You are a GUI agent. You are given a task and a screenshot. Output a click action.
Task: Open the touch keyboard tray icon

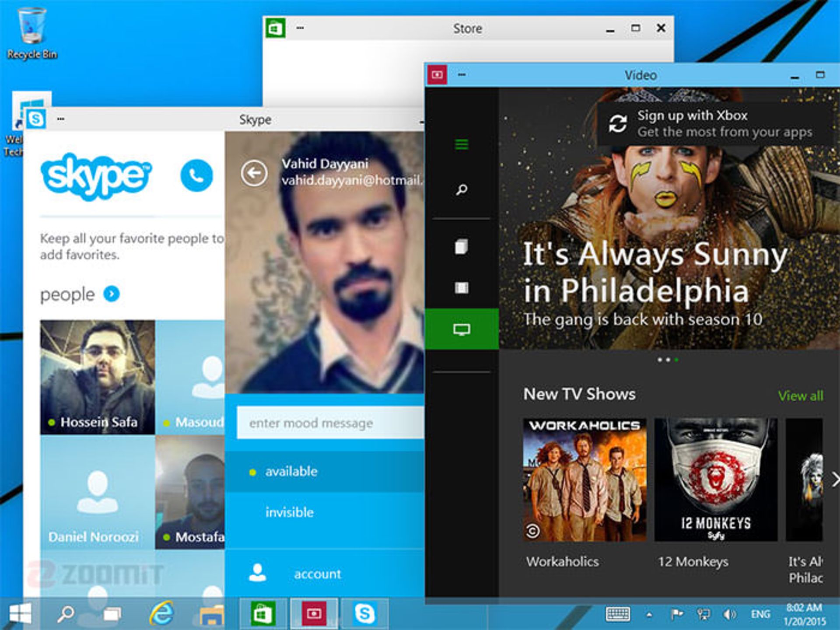[x=618, y=614]
